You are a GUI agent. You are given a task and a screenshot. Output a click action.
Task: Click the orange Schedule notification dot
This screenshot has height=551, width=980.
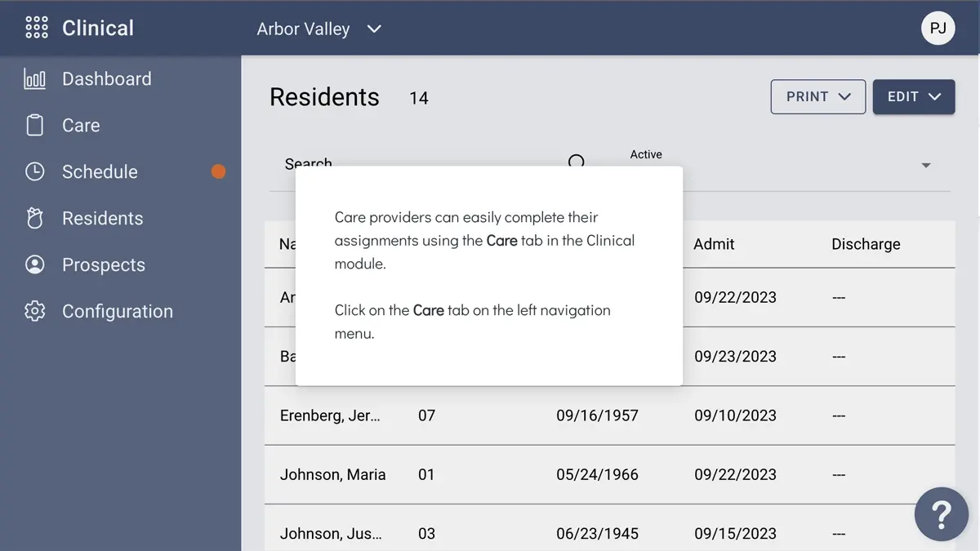[x=218, y=171]
